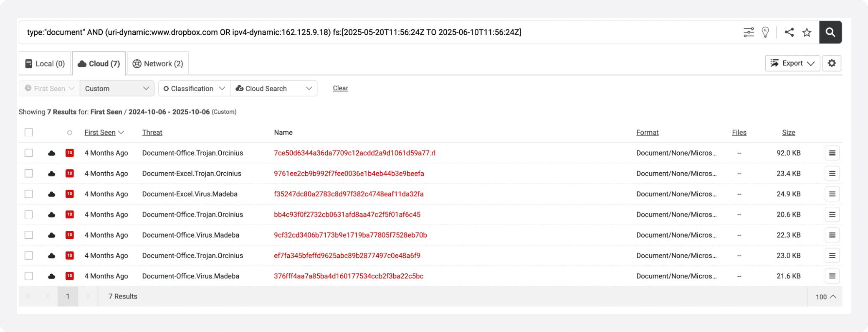Open the Classification filter dropdown

[194, 89]
